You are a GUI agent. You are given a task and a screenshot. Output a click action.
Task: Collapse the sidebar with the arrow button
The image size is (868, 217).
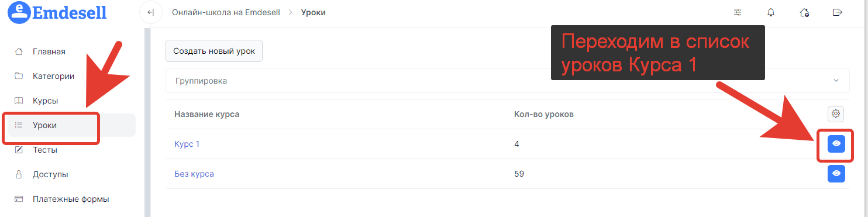[150, 12]
